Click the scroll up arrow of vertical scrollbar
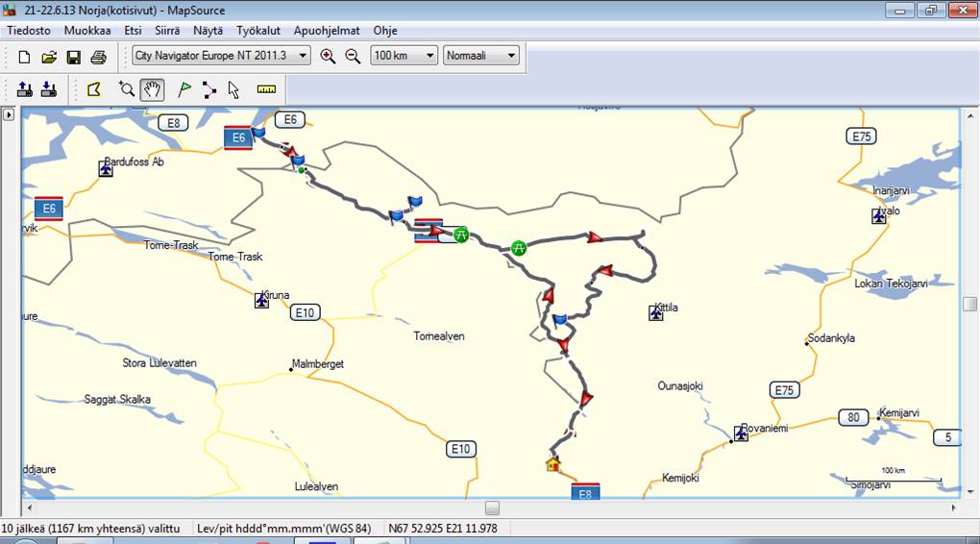Image resolution: width=980 pixels, height=544 pixels. (x=970, y=115)
